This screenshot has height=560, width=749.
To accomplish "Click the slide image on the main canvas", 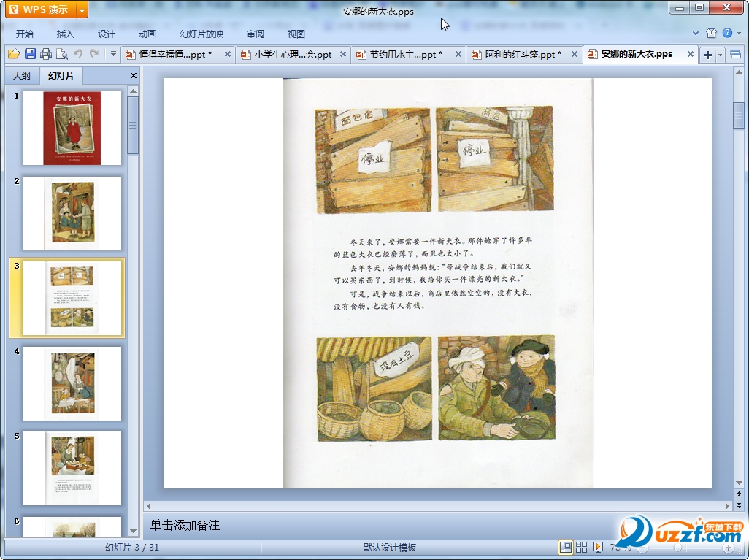I will pos(437,283).
